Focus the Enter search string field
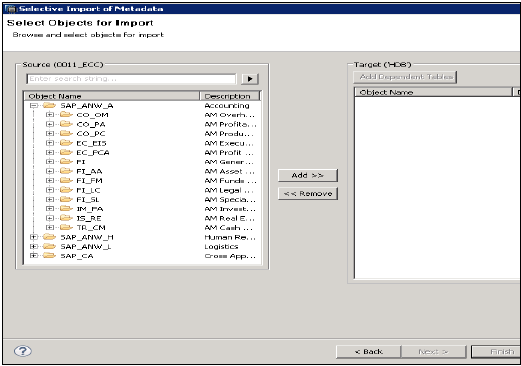This screenshot has width=521, height=366. coord(131,79)
